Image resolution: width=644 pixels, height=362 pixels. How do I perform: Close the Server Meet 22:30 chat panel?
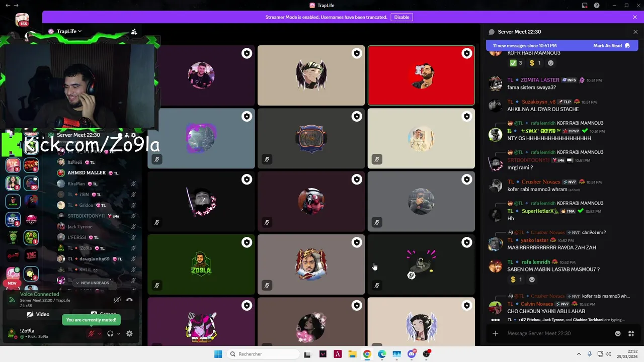(x=635, y=32)
